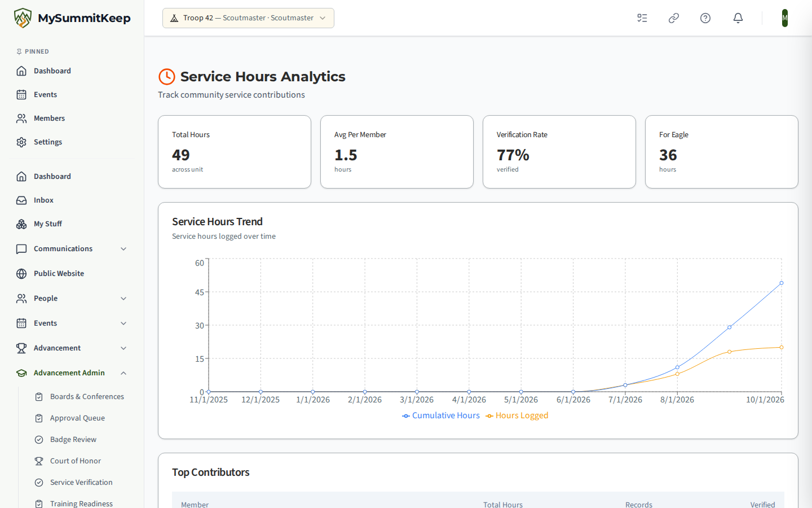Collapse the Advancement Admin section chevron

coord(123,373)
